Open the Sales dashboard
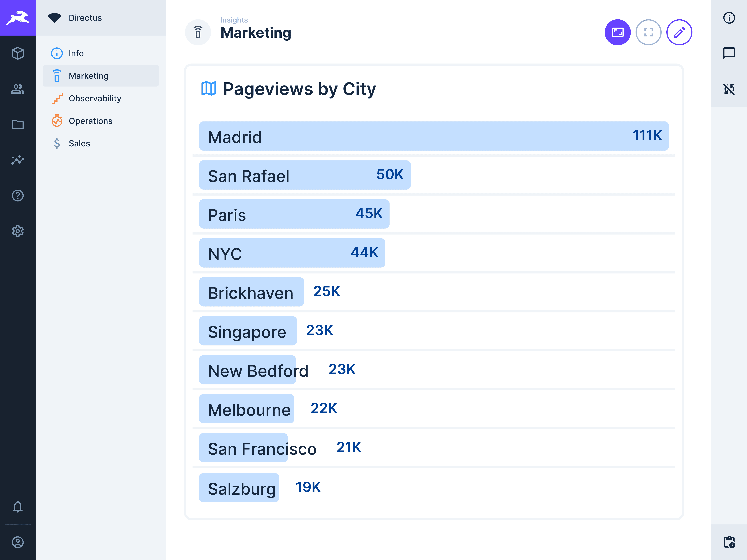The width and height of the screenshot is (747, 560). [101, 143]
